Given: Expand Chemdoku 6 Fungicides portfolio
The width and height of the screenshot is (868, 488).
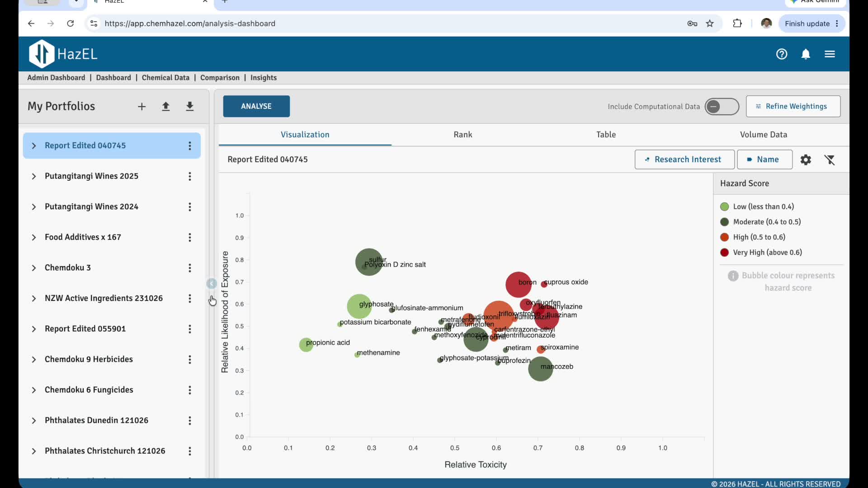Looking at the screenshot, I should [34, 390].
